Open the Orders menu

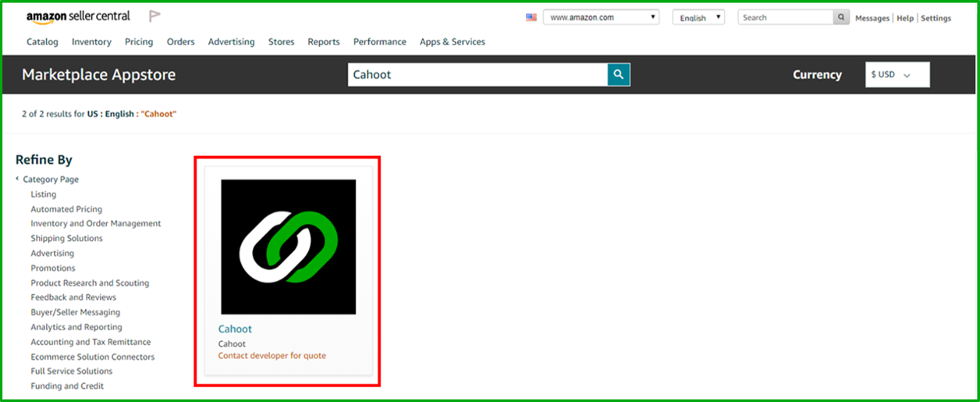[181, 42]
